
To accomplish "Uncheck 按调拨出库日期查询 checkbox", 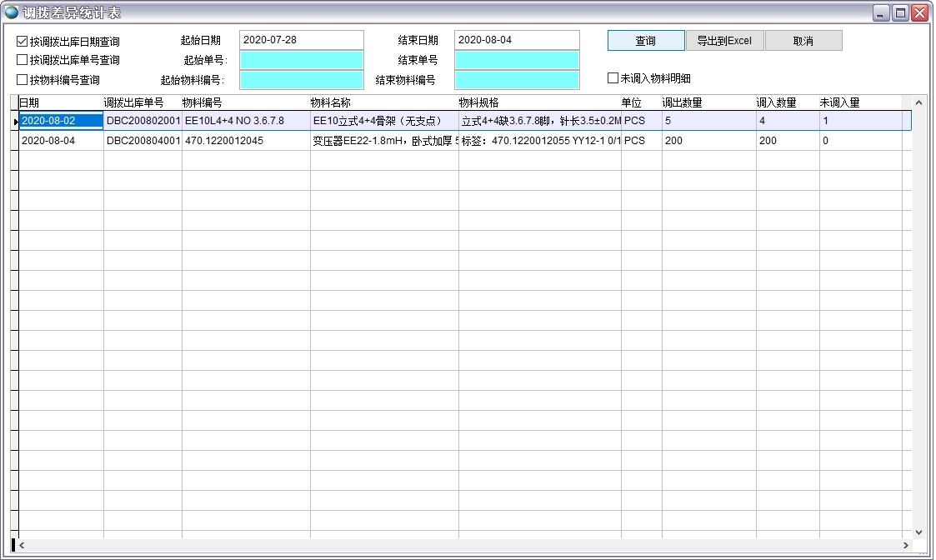I will point(23,41).
